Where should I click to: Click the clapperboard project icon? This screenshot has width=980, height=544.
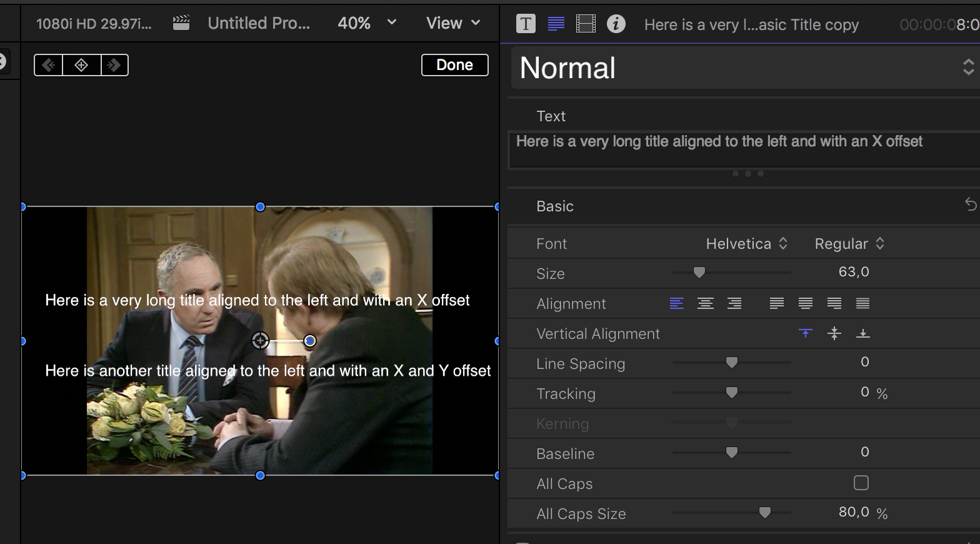(x=181, y=23)
